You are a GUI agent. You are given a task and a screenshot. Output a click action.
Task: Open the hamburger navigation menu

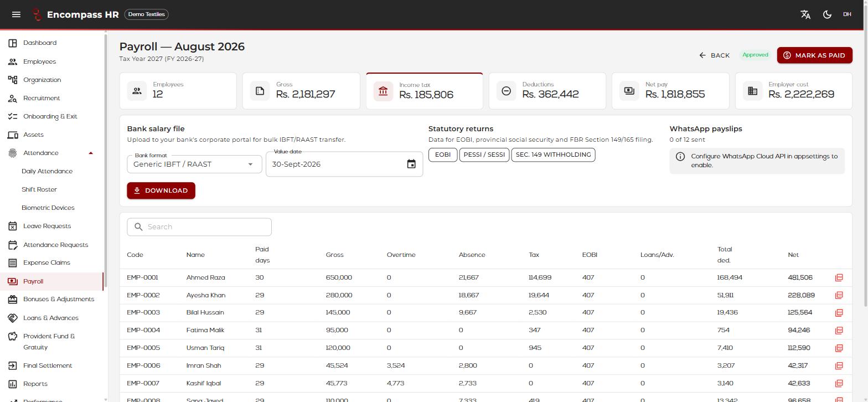pyautogui.click(x=16, y=14)
